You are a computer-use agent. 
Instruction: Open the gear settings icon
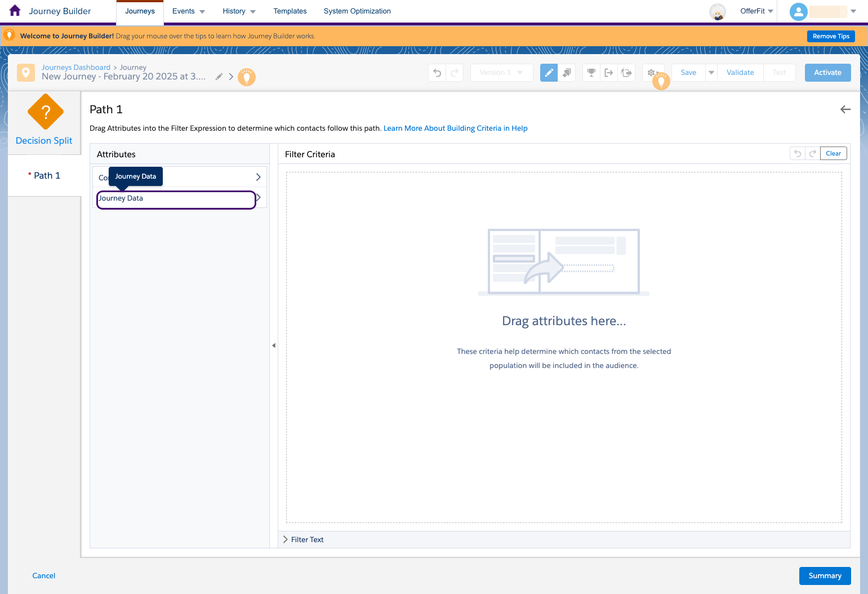[652, 72]
